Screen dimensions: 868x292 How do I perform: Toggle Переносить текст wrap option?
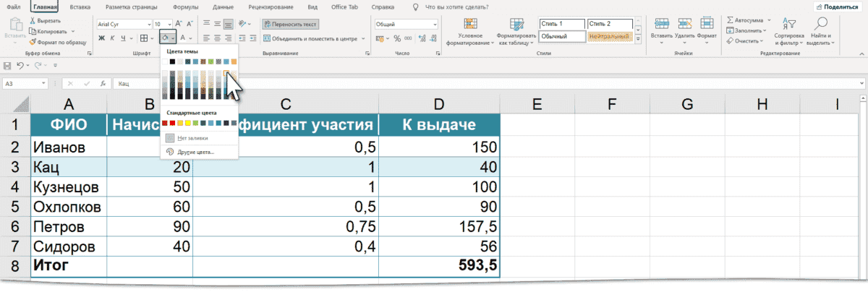[x=290, y=24]
